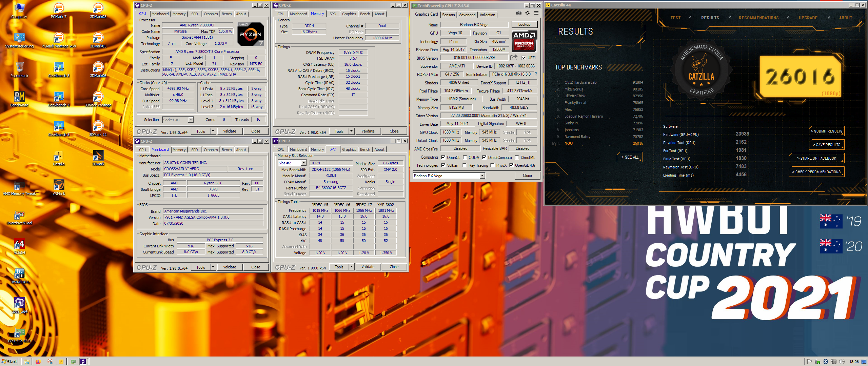This screenshot has width=868, height=366.
Task: Open the PCMark 7 desktop icon
Action: [x=59, y=10]
